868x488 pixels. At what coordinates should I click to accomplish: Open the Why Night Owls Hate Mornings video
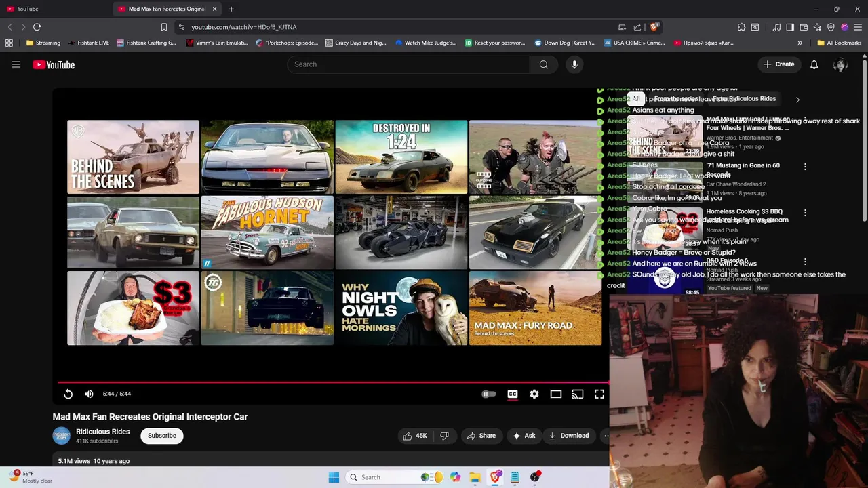click(401, 308)
